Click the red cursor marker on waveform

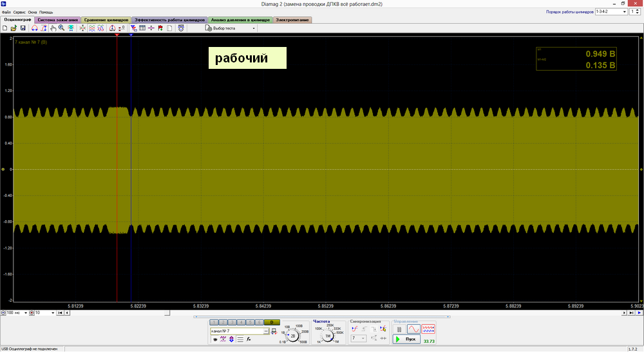point(117,35)
